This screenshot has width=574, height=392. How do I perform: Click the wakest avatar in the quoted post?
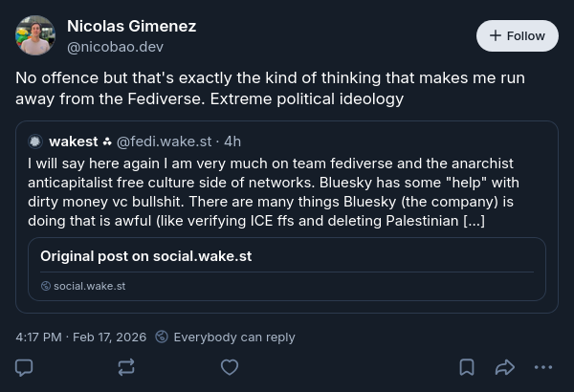(35, 142)
